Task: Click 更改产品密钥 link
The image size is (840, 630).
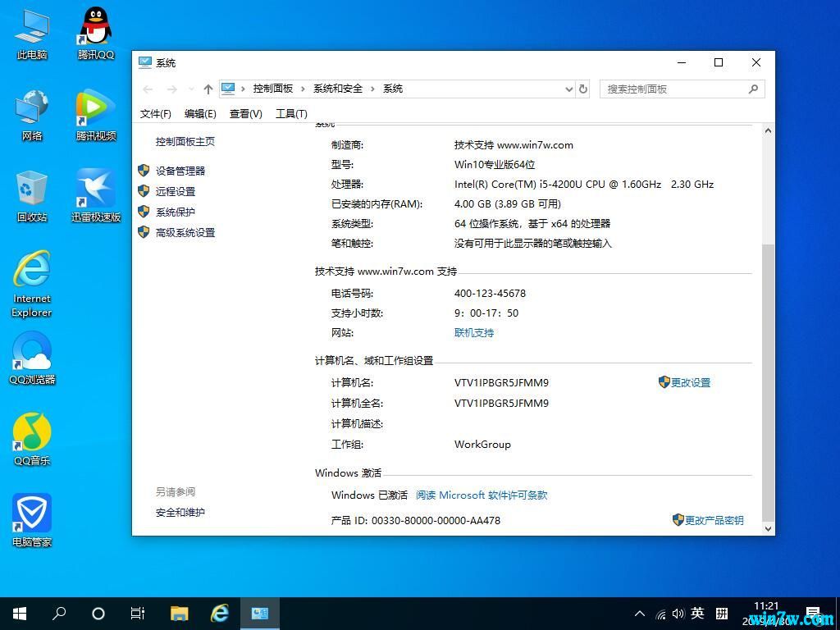Action: click(x=714, y=520)
